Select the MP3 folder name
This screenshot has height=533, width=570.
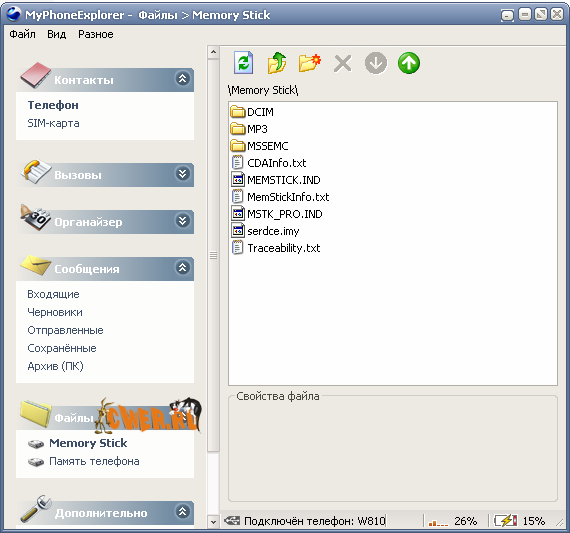pyautogui.click(x=257, y=129)
